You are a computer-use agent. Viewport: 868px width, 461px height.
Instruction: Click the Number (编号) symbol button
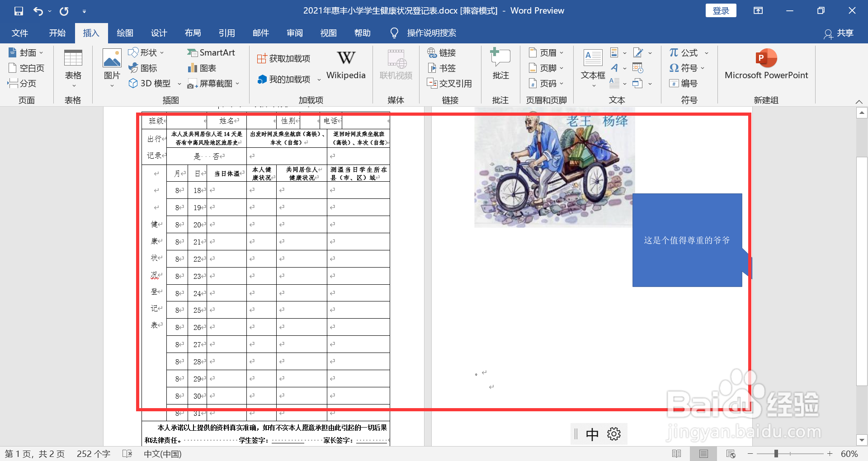point(684,83)
